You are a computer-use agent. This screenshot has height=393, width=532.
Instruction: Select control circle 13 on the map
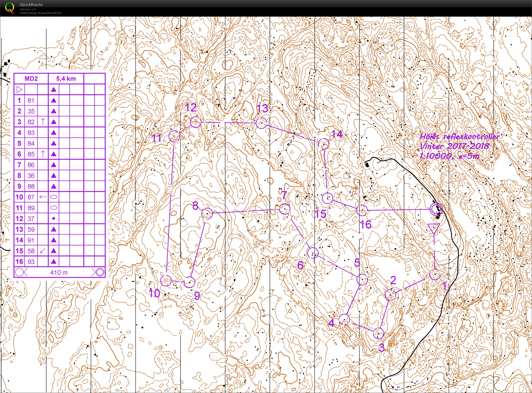pyautogui.click(x=261, y=123)
